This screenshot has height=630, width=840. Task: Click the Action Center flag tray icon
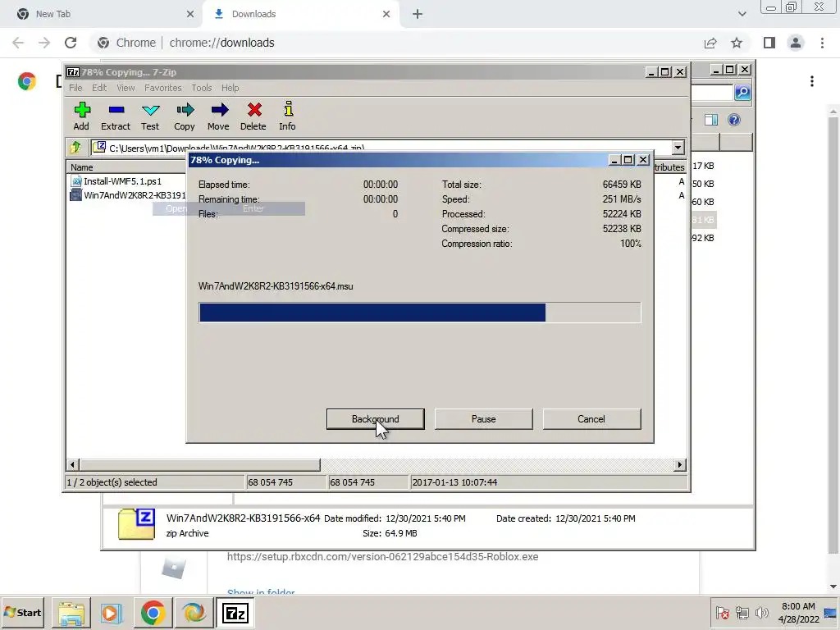[x=722, y=612]
